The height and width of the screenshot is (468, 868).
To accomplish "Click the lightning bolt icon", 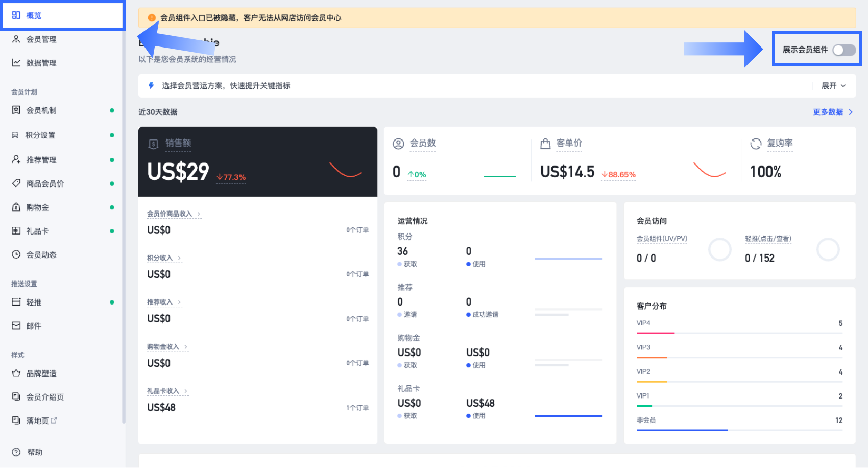I will coord(151,85).
